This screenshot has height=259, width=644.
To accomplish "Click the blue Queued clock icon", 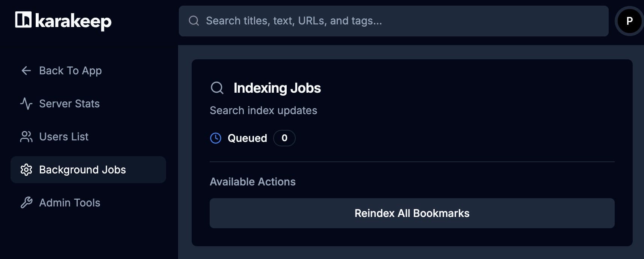I will tap(216, 138).
